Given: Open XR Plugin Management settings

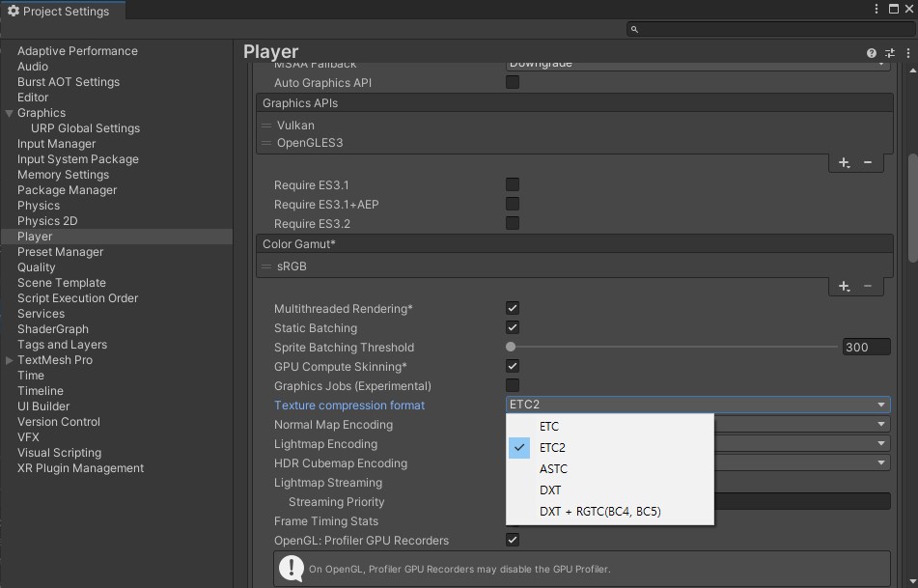Looking at the screenshot, I should point(81,468).
